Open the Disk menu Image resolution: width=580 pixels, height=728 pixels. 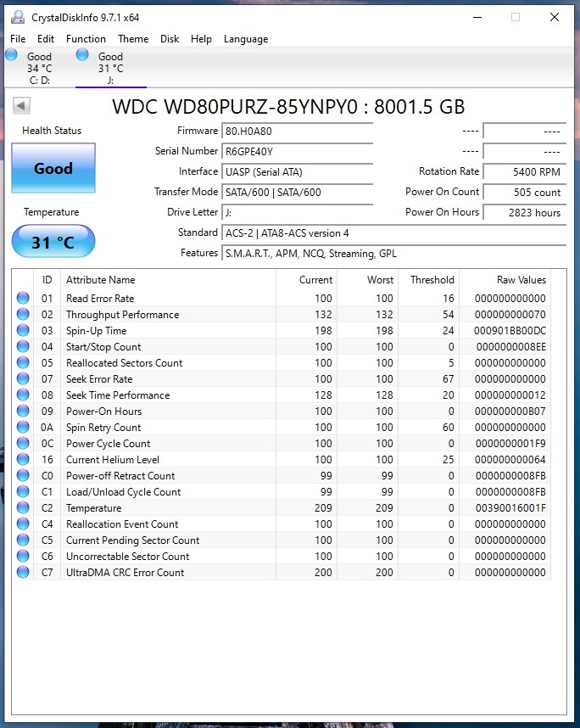tap(170, 39)
